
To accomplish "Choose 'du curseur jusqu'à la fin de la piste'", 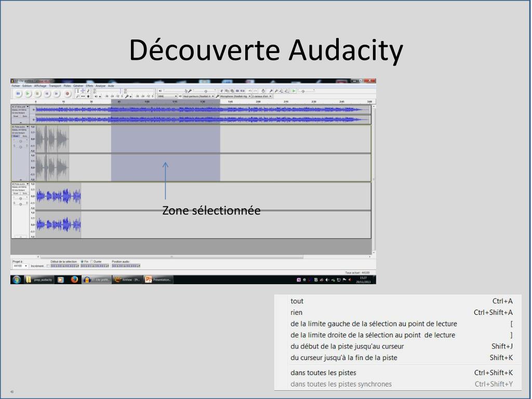I will point(398,357).
